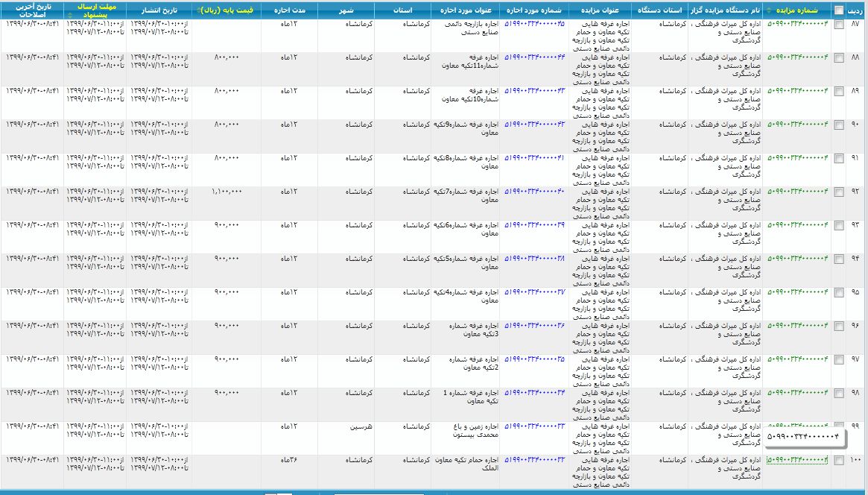Click the rental duration (مدت اجاره) column header
The image size is (868, 495).
click(288, 10)
